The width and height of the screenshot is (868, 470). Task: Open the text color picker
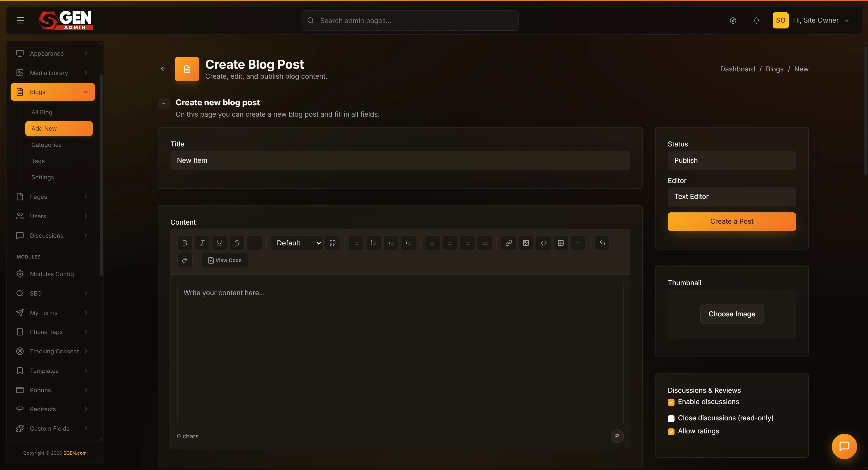(254, 243)
